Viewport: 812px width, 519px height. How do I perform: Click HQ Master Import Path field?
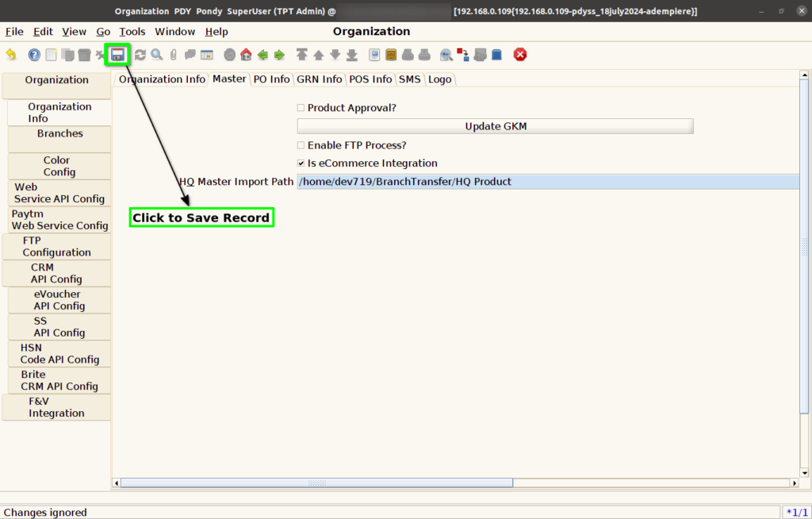coord(548,182)
